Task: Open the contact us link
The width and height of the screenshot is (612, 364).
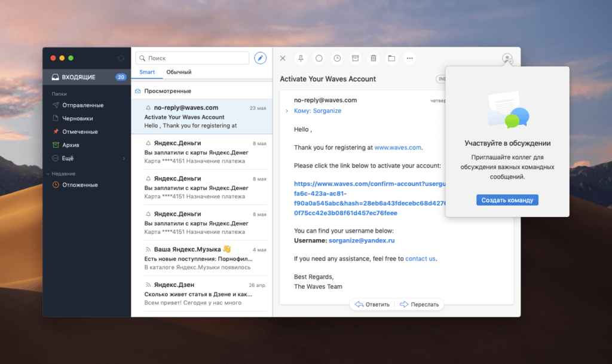Action: point(420,259)
